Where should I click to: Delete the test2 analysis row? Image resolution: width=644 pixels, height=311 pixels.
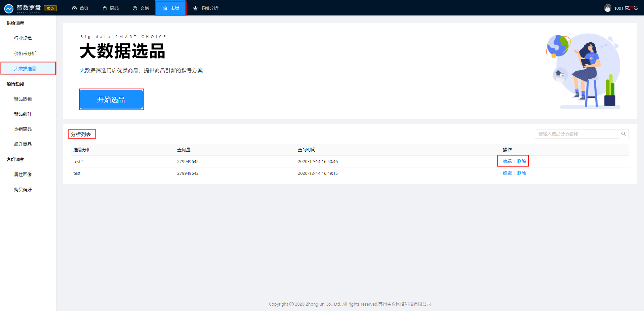521,161
